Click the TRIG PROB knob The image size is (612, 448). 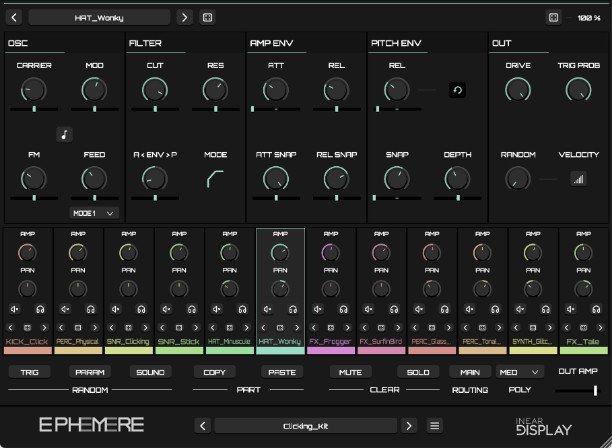(x=578, y=90)
